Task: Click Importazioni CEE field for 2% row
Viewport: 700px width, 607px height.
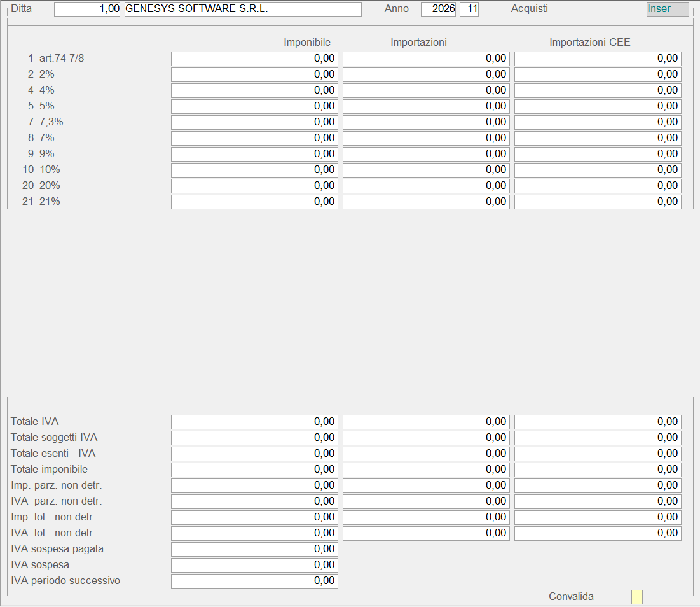Action: (x=598, y=74)
